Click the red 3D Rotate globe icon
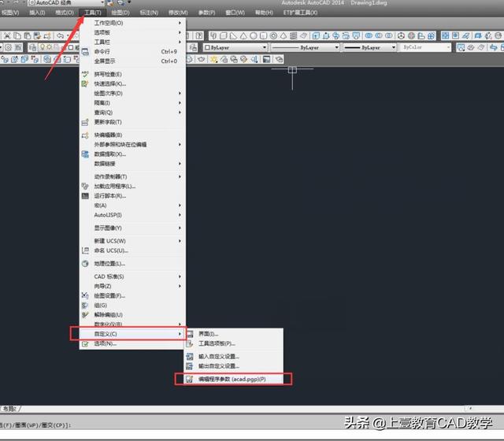Viewport: 504px width, 441px height. coord(411,35)
